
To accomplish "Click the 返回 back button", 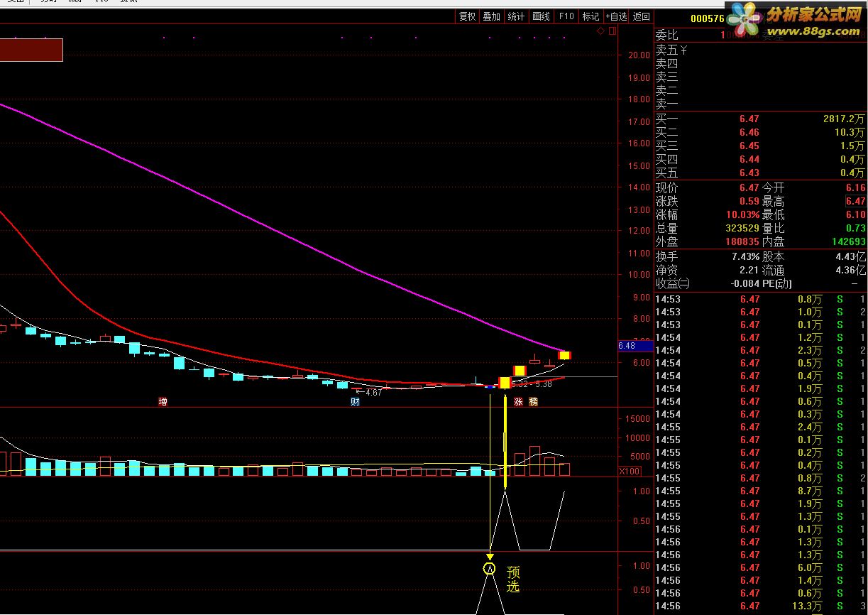I will click(x=641, y=16).
